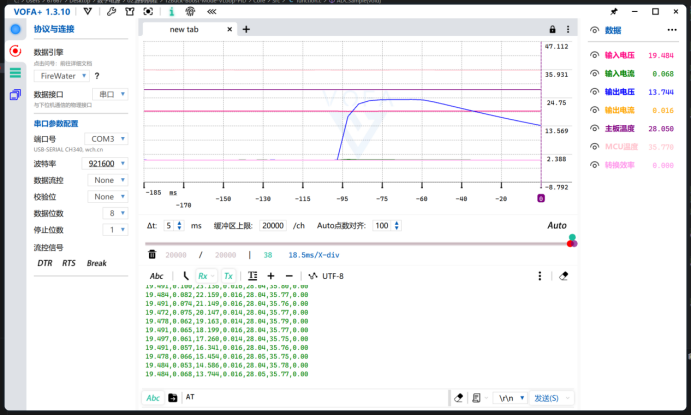Expand the COM3 port number dropdown
Image resolution: width=691 pixels, height=415 pixels.
[x=108, y=139]
